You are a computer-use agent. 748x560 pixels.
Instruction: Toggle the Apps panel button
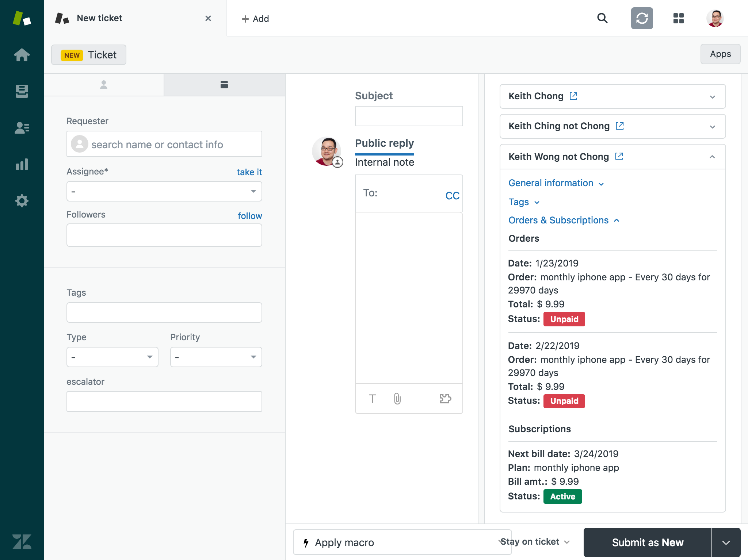(x=720, y=54)
